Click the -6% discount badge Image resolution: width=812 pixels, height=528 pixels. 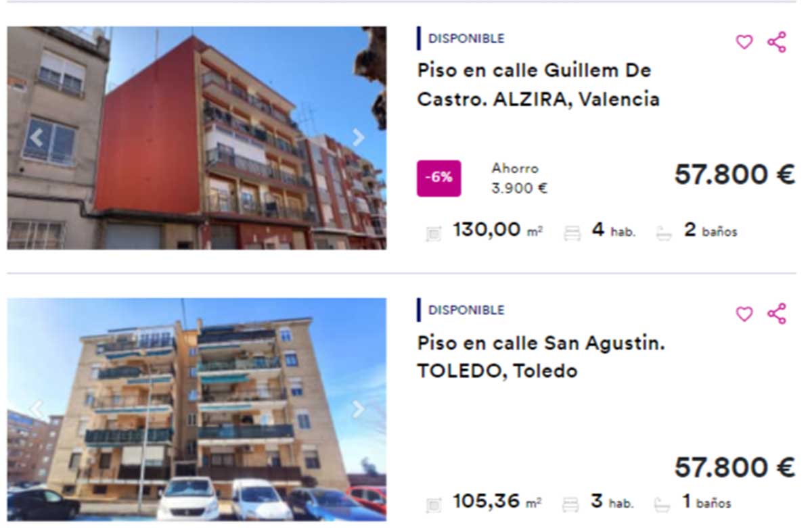[x=438, y=178]
